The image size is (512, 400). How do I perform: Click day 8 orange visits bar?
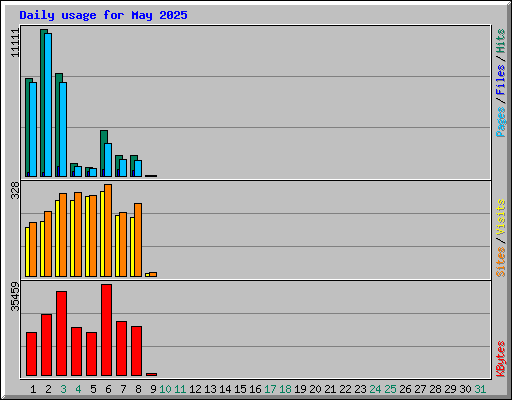(138, 240)
